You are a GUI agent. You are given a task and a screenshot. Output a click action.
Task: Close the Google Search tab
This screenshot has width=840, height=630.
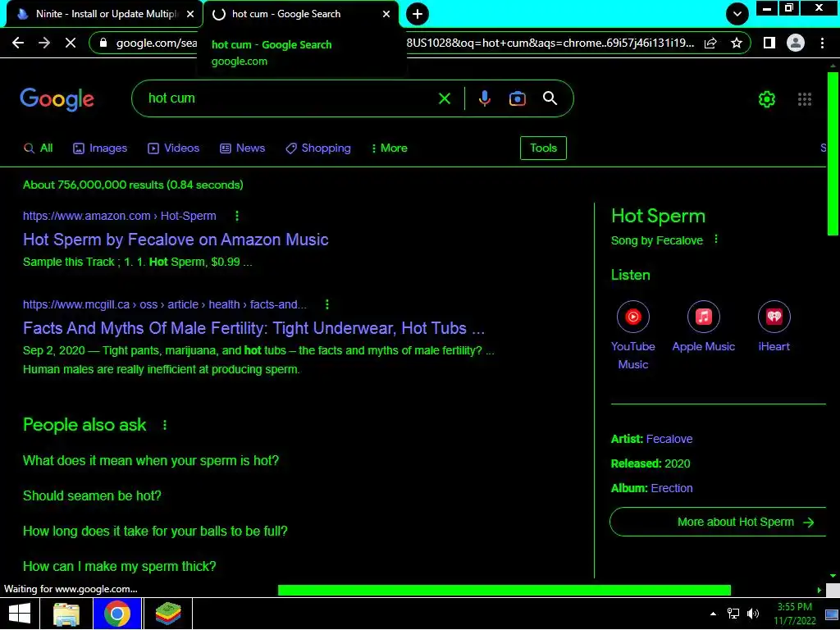386,14
